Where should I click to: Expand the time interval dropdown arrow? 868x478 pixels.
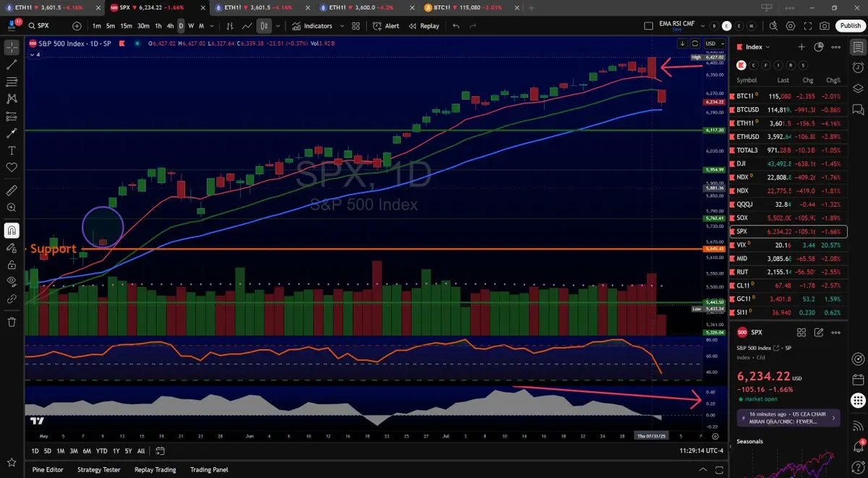(213, 25)
